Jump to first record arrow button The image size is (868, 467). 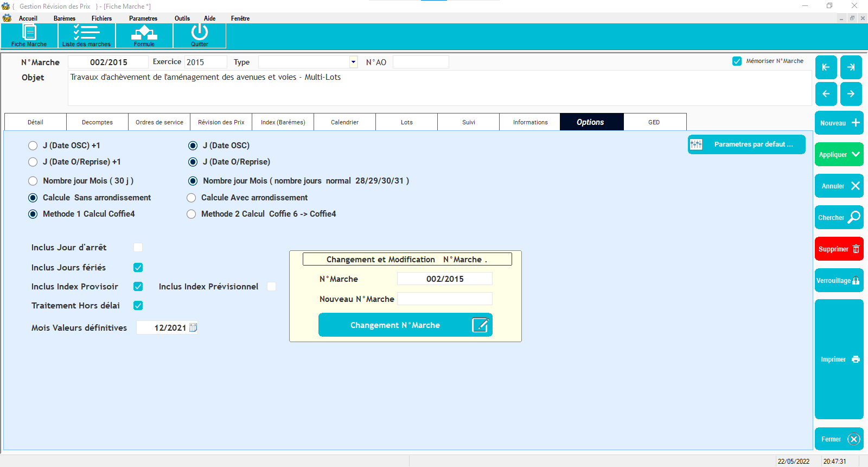(x=826, y=67)
